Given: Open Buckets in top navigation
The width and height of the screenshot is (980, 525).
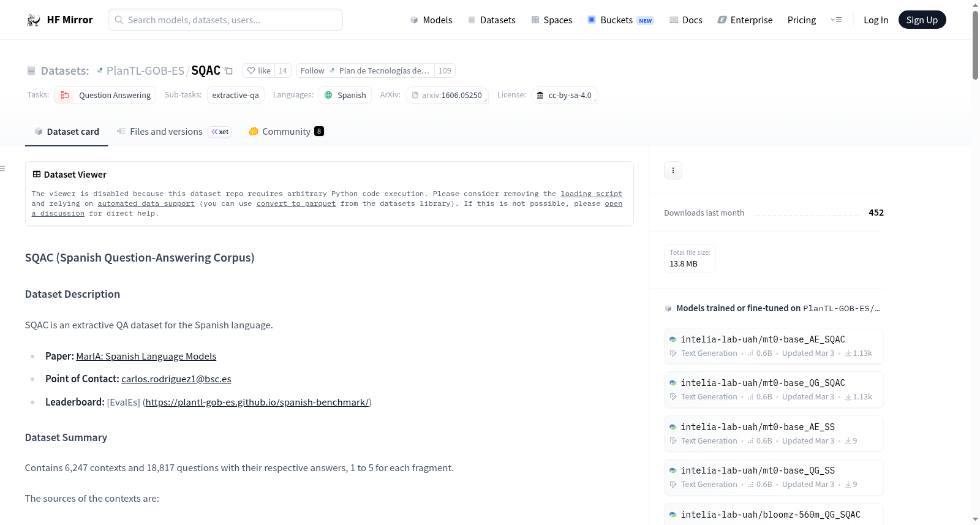Looking at the screenshot, I should (620, 20).
